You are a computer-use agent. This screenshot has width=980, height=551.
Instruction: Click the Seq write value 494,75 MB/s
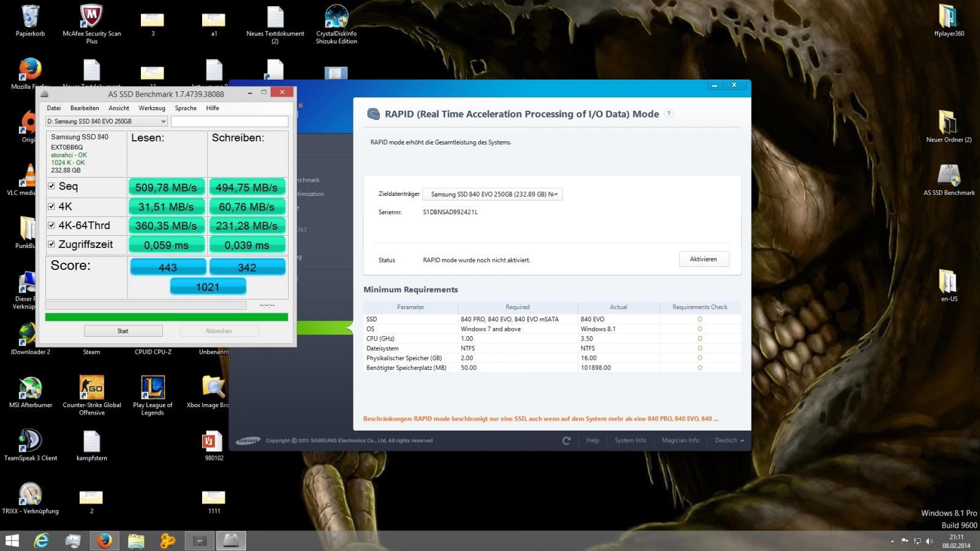pos(247,187)
